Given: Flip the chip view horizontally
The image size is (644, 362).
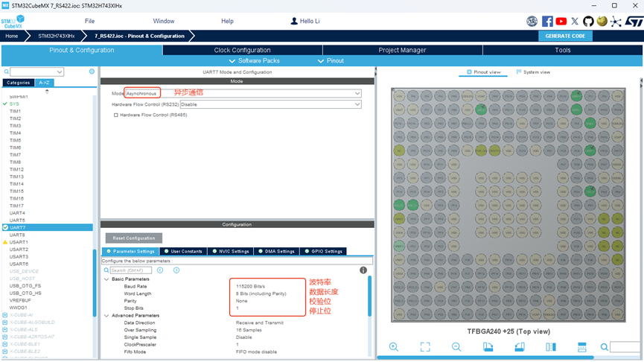Looking at the screenshot, I should click(551, 347).
